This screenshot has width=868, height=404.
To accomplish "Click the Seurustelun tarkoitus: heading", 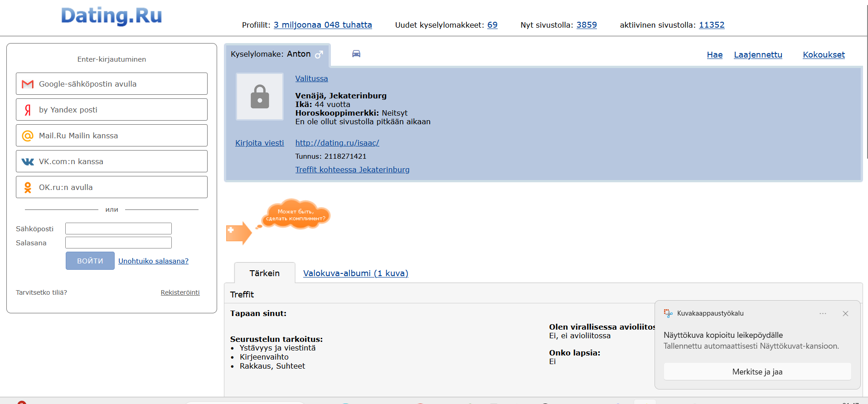I will click(x=276, y=339).
